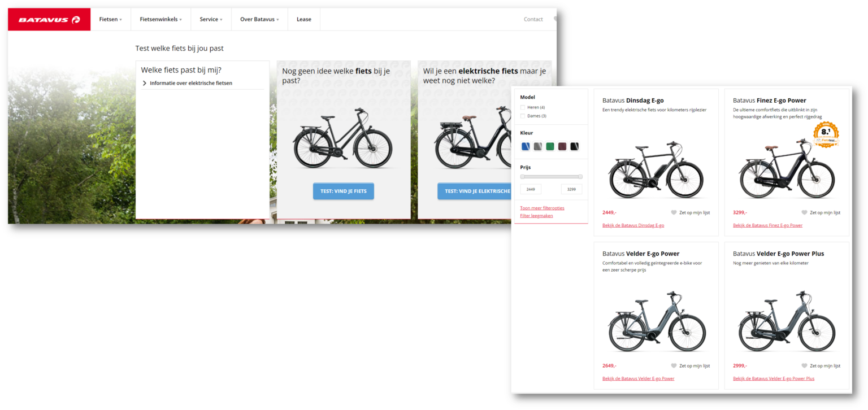This screenshot has height=410, width=868.
Task: Go to the Lease menu item
Action: (304, 19)
